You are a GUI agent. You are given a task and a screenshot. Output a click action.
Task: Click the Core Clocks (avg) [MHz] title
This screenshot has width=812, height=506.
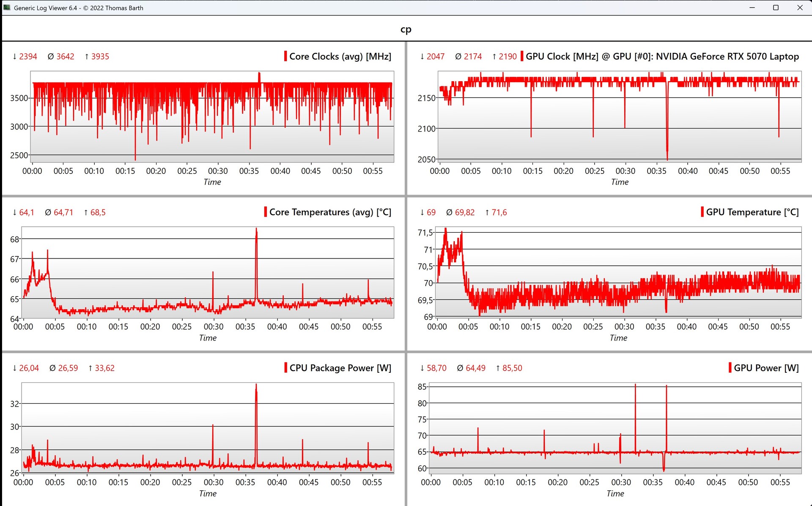340,56
